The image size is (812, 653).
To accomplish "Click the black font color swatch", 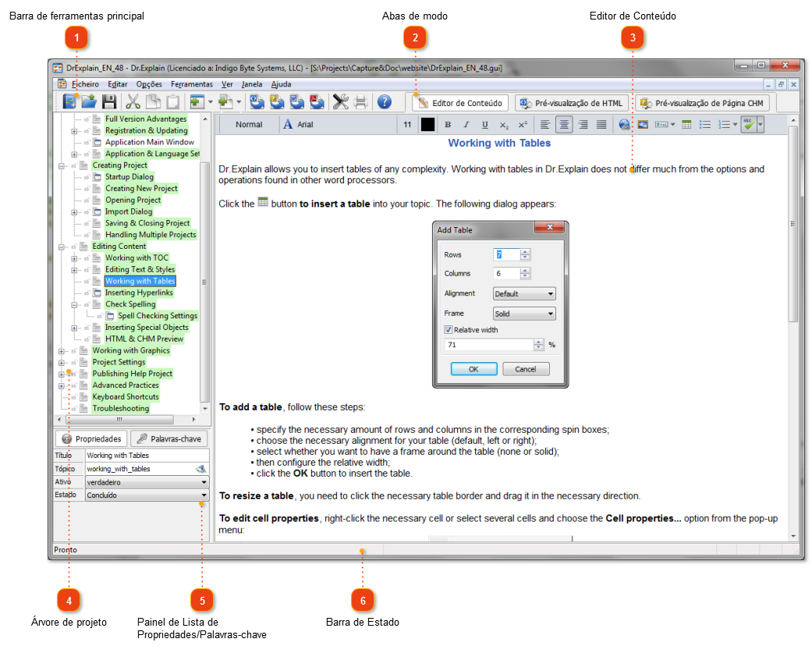I will pyautogui.click(x=427, y=125).
